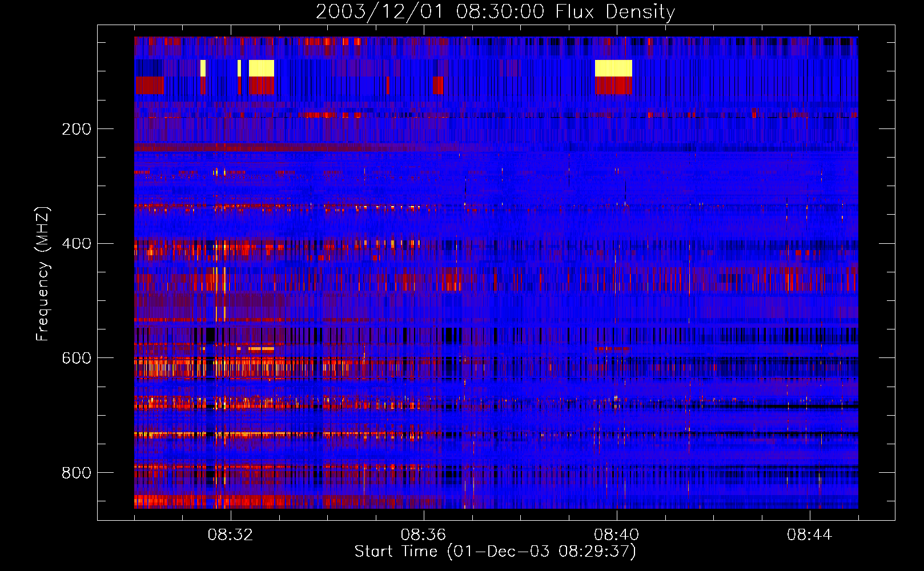Click the yellow burst block just after 08:32
Image resolution: width=924 pixels, height=571 pixels.
coord(262,68)
